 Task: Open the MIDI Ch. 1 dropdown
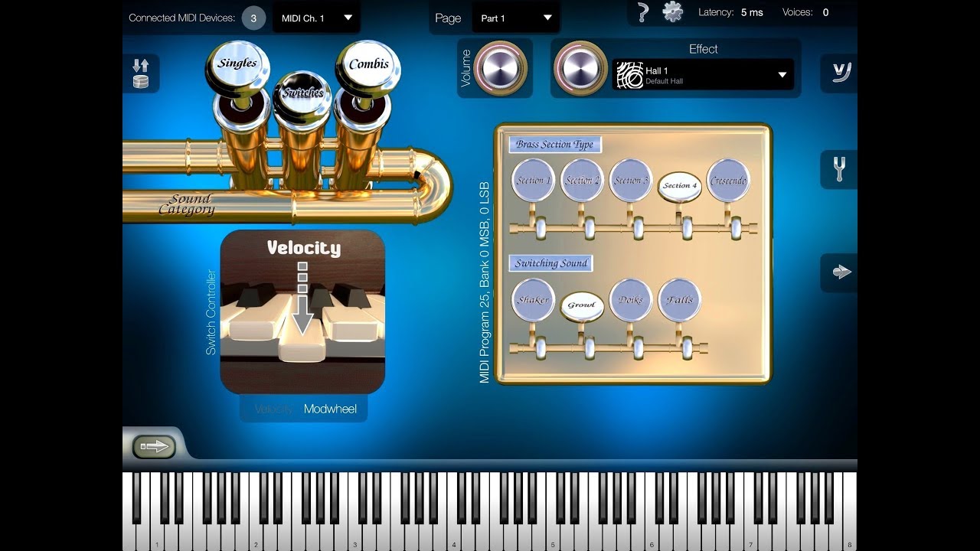tap(316, 18)
